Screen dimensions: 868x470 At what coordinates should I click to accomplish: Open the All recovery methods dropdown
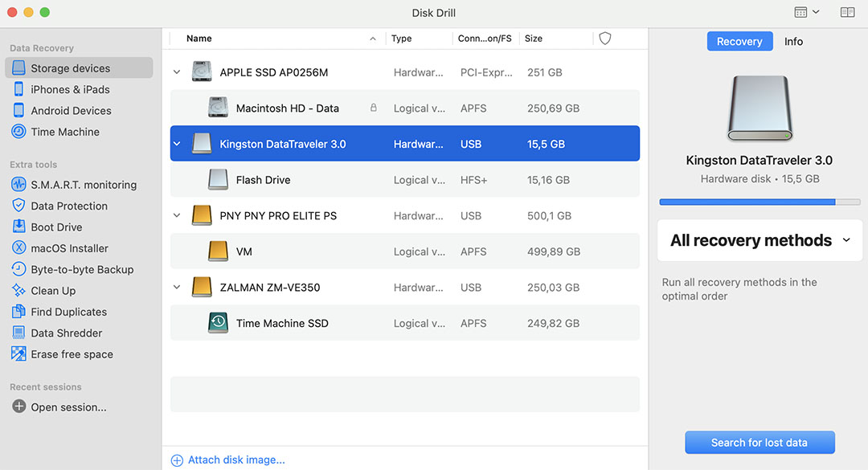click(x=759, y=240)
